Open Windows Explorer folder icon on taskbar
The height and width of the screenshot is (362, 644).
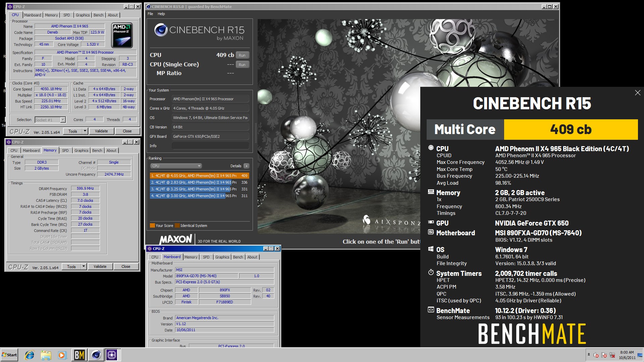[x=46, y=355]
